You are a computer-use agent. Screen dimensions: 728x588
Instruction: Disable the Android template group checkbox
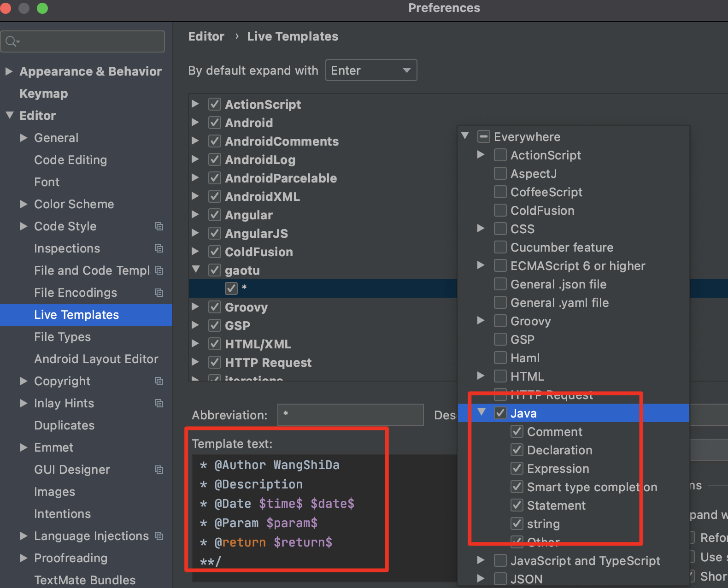(215, 123)
